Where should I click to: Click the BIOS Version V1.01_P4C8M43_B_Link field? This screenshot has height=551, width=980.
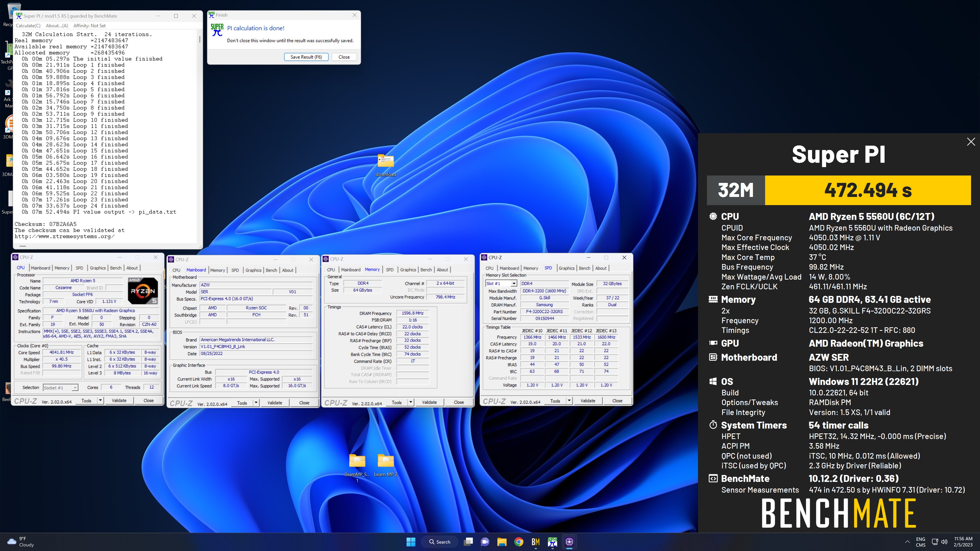click(256, 347)
